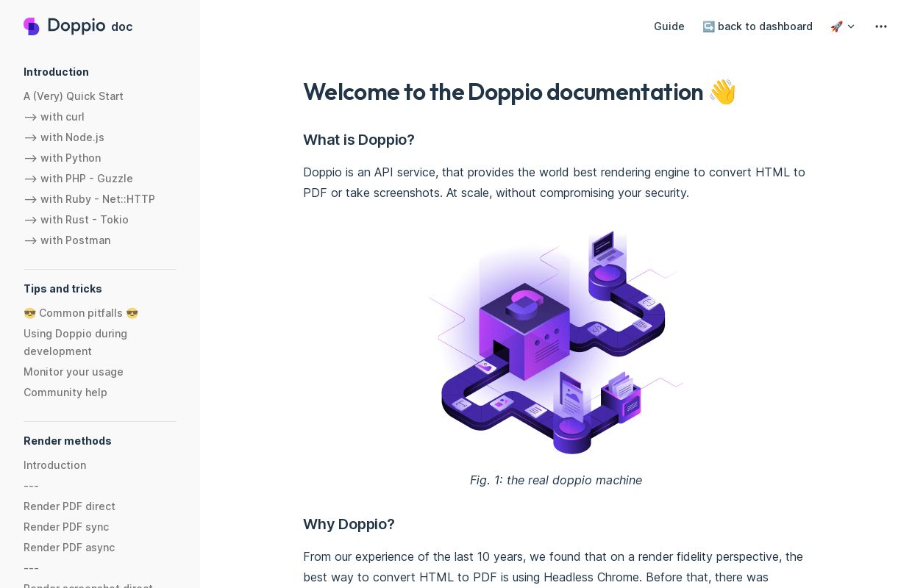Go back to dashboard link
This screenshot has height=588, width=912.
click(x=758, y=26)
